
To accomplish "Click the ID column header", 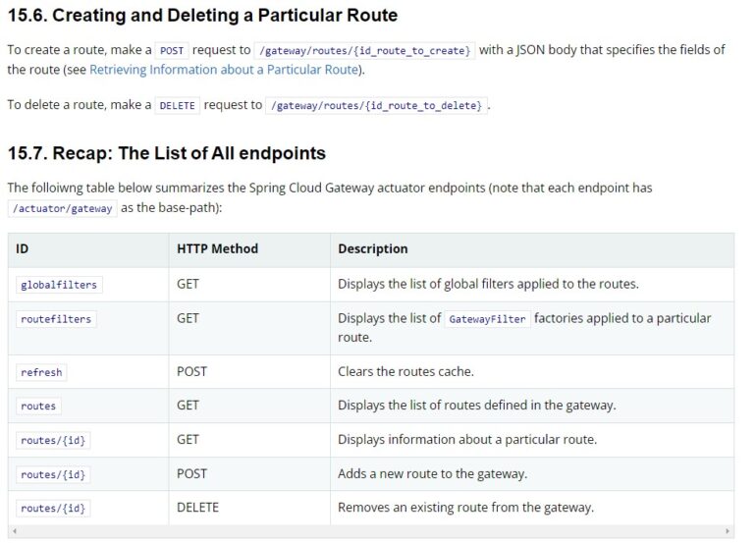I will 23,248.
